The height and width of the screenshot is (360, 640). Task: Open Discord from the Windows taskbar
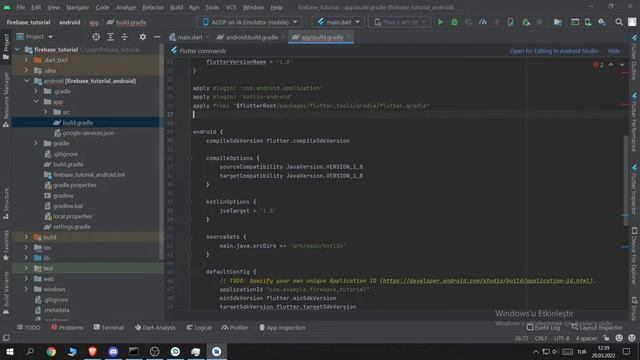[113, 351]
